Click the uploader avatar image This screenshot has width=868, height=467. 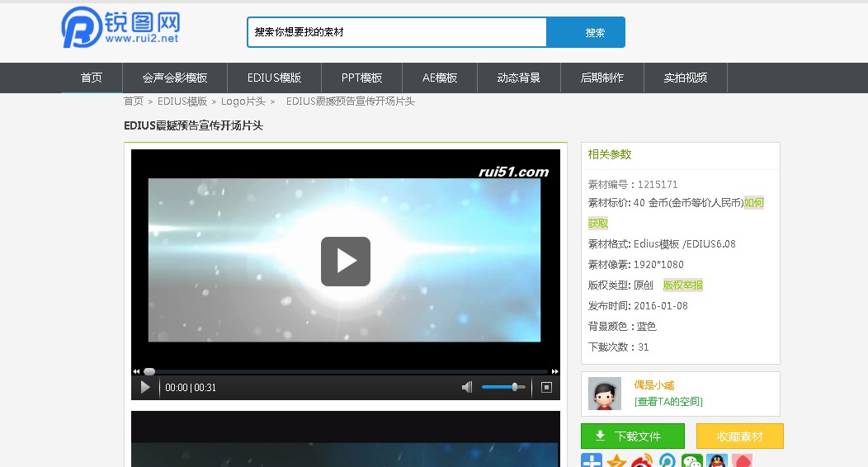click(x=605, y=394)
